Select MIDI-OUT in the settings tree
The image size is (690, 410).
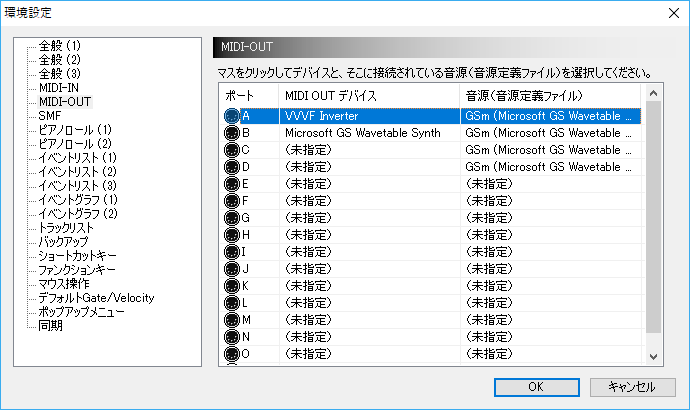(x=65, y=102)
